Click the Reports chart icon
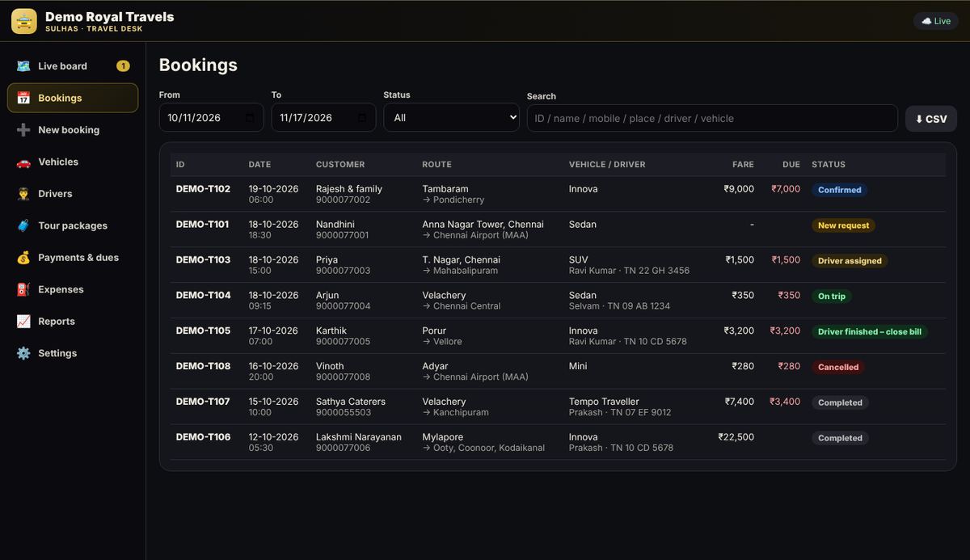This screenshot has width=970, height=560. [x=23, y=322]
